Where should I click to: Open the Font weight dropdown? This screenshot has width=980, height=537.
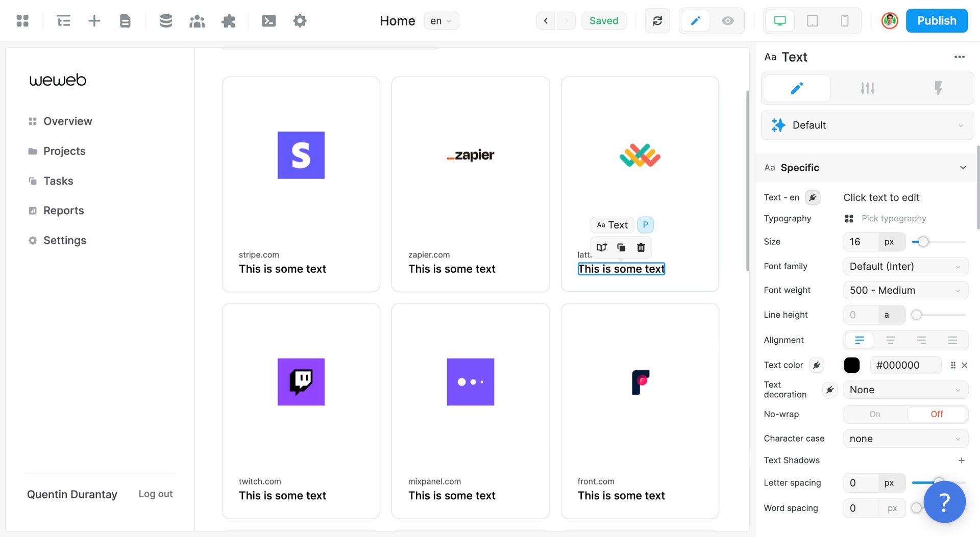coord(905,291)
